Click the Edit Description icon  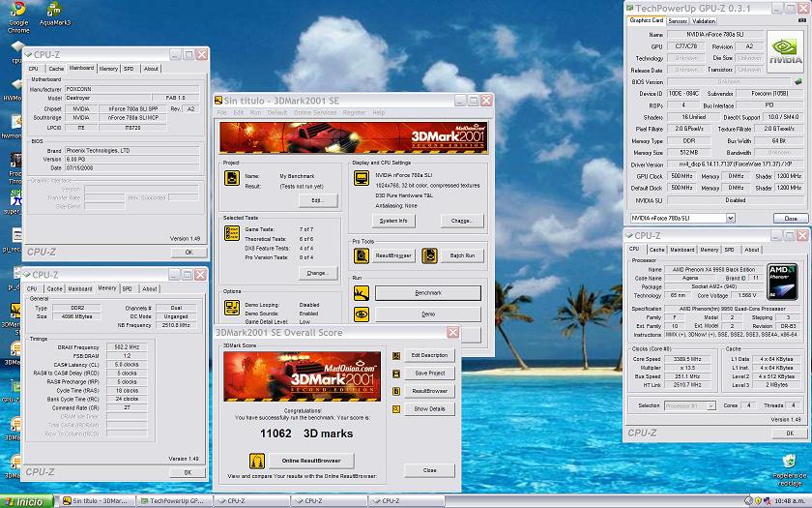click(396, 356)
